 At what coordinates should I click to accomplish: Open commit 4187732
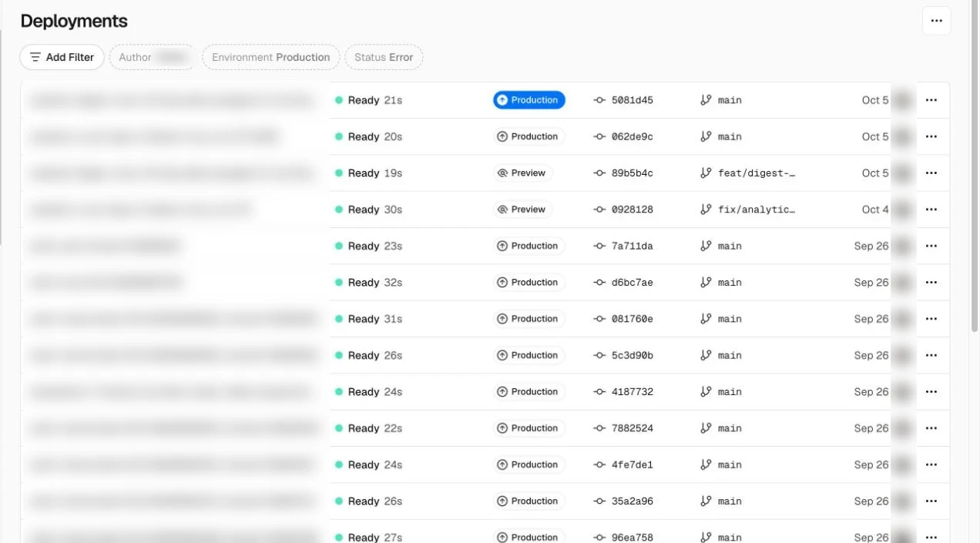pyautogui.click(x=632, y=392)
